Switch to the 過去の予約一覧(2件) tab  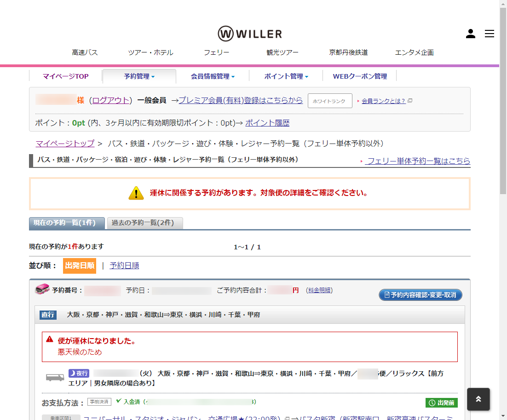point(145,223)
